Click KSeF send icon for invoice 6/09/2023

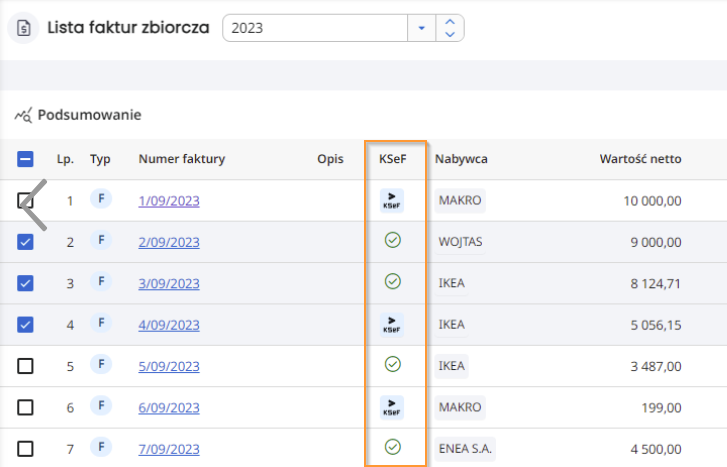(x=392, y=408)
